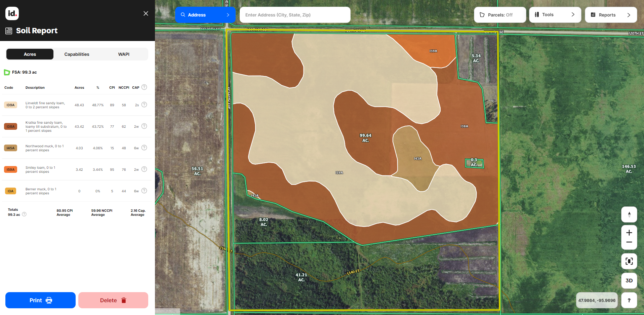This screenshot has height=315, width=644.
Task: Delete the soil report
Action: coord(113,300)
